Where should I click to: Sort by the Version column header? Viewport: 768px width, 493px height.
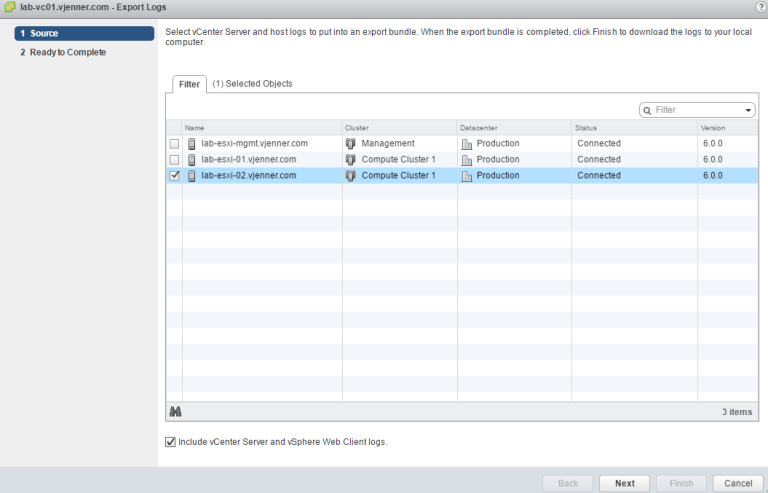tap(727, 128)
